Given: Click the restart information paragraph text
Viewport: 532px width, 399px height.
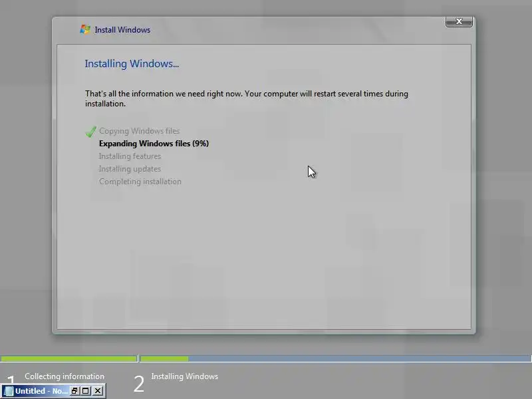Looking at the screenshot, I should 247,98.
